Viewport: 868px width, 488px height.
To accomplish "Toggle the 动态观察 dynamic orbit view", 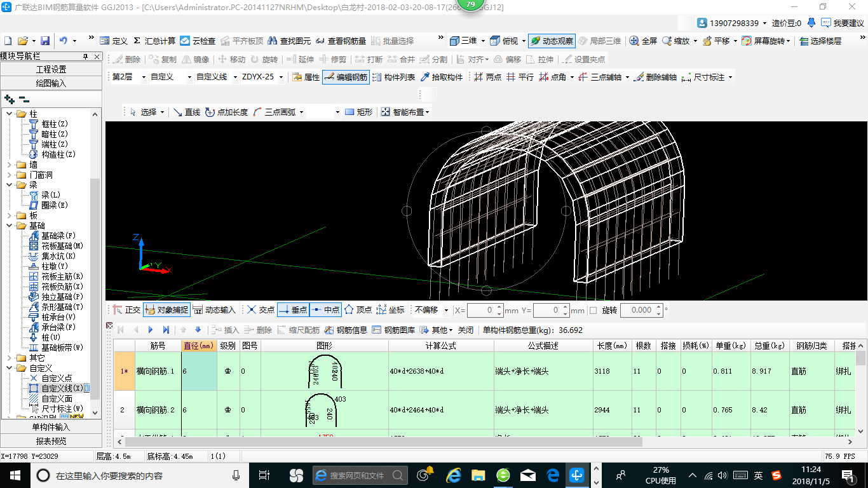I will coord(551,41).
